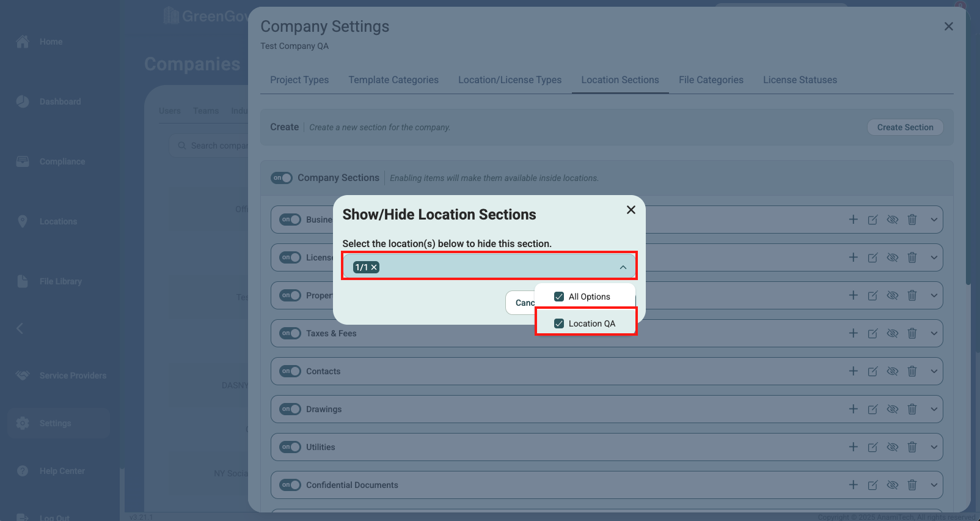The height and width of the screenshot is (521, 980).
Task: Click trash icon for Confidential Documents
Action: (x=912, y=485)
